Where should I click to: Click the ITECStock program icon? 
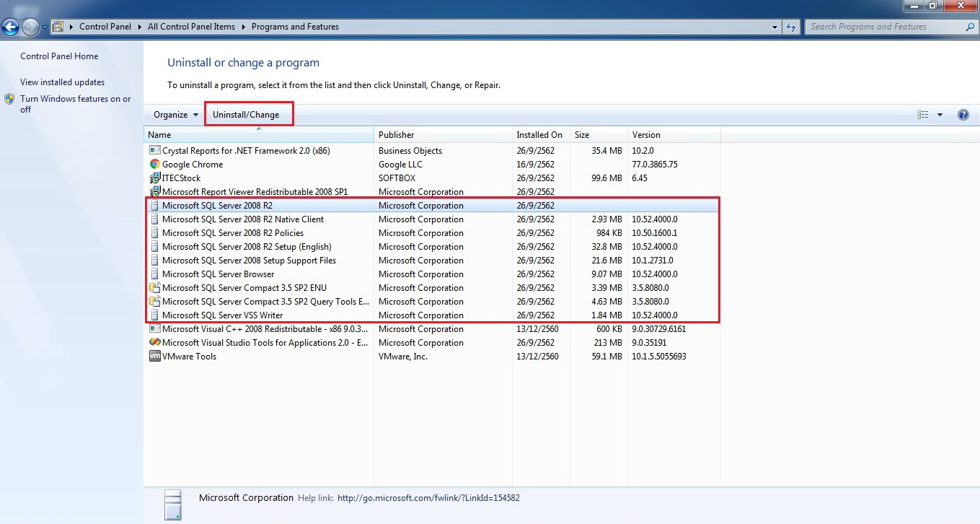click(154, 178)
